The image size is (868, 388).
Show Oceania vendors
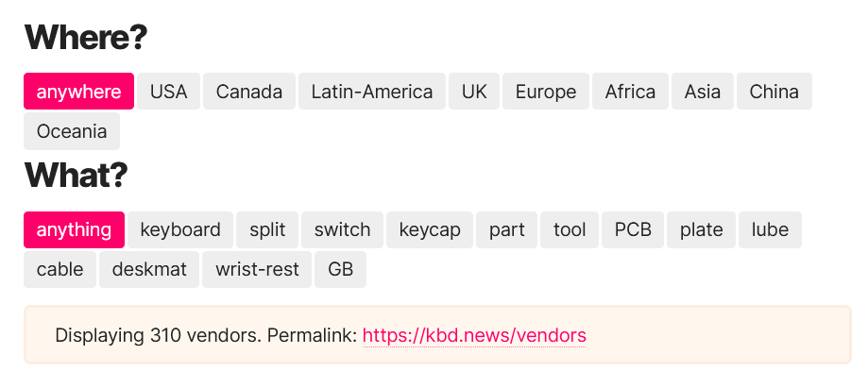click(72, 131)
